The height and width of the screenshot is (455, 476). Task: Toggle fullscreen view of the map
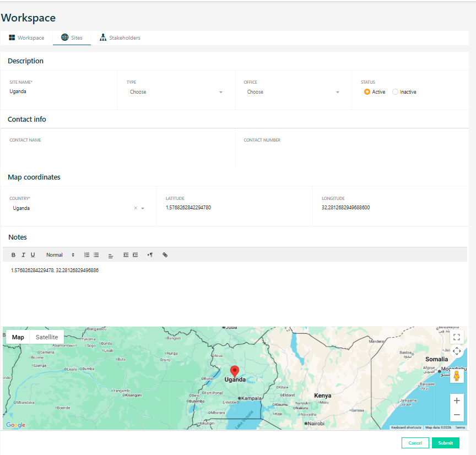pyautogui.click(x=456, y=337)
